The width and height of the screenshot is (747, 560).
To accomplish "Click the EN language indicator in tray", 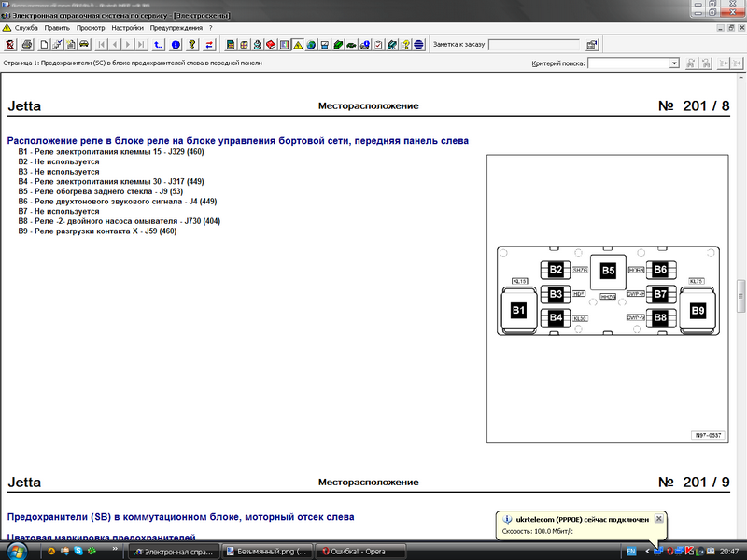I will pyautogui.click(x=631, y=552).
